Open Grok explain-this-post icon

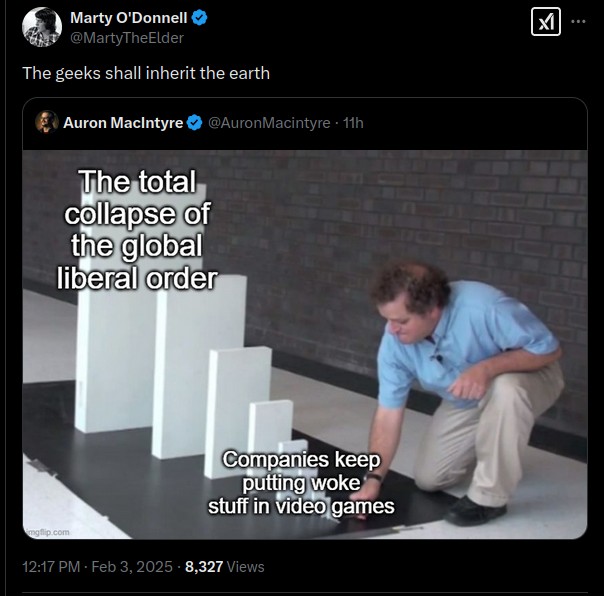coord(545,22)
